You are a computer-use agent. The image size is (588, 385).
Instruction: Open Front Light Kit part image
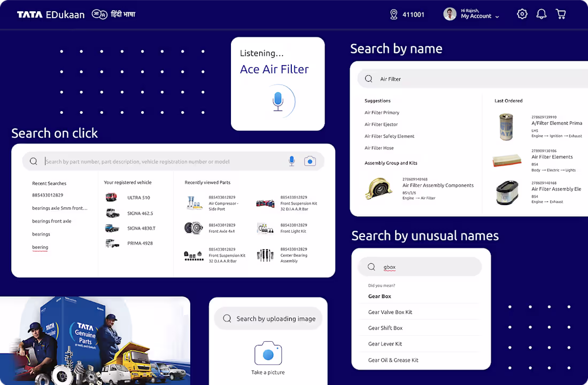265,228
